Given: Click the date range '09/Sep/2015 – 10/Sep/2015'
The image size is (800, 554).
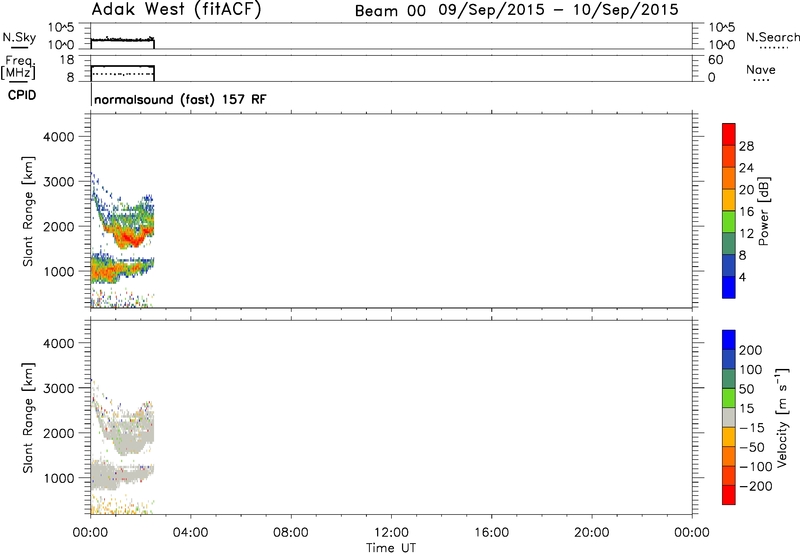Looking at the screenshot, I should (559, 10).
